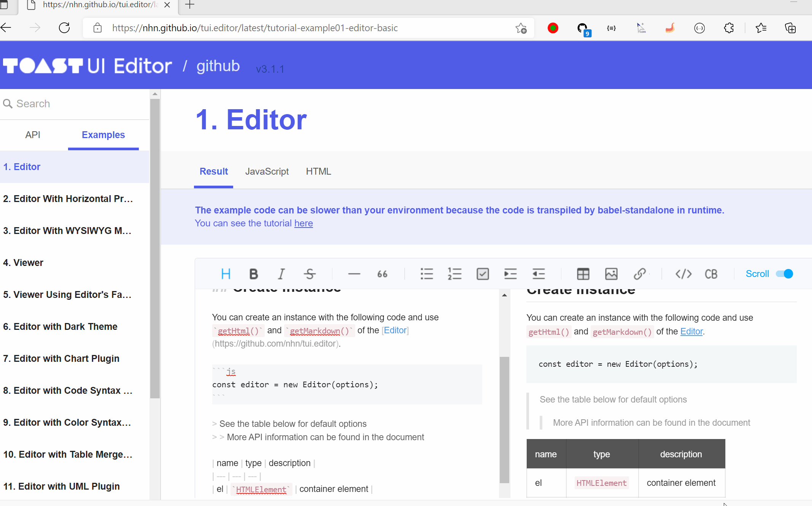Create an ordered numbered list
Screen dimensions: 812x506
(x=454, y=274)
